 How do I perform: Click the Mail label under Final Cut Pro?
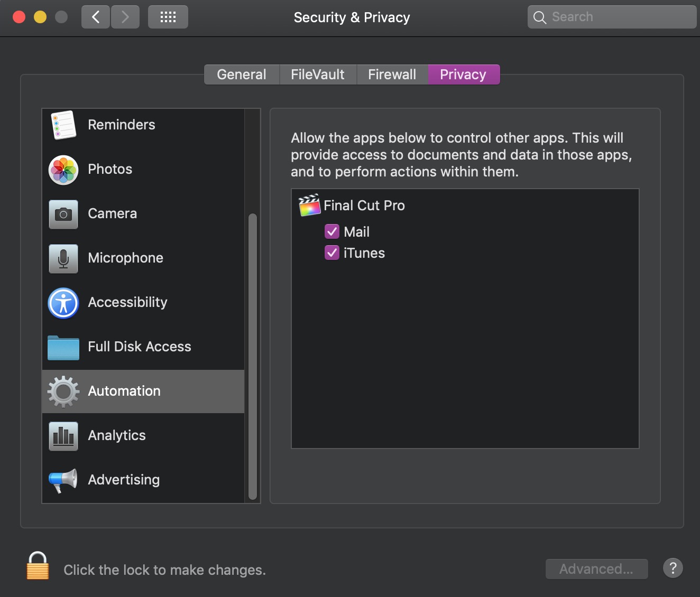[357, 232]
